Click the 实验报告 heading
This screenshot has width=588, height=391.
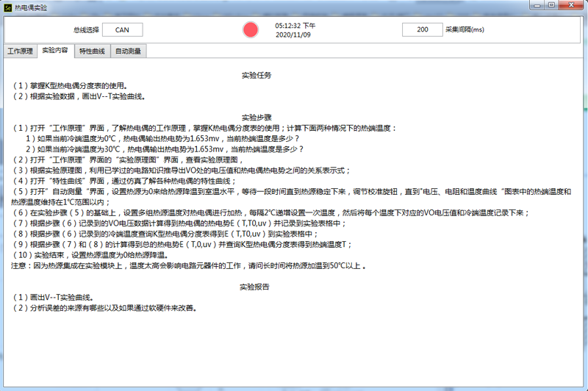pyautogui.click(x=257, y=287)
